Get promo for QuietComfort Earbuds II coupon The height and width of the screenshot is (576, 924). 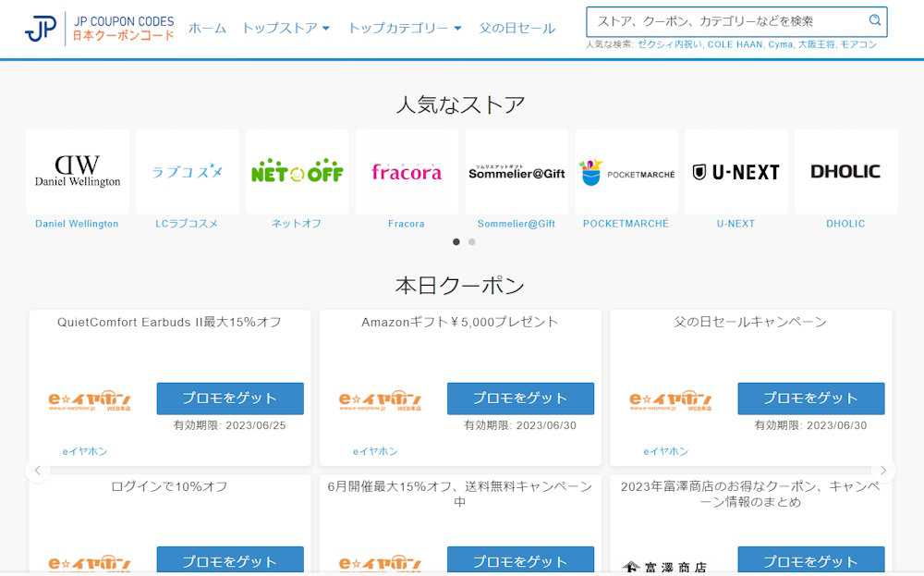click(230, 398)
